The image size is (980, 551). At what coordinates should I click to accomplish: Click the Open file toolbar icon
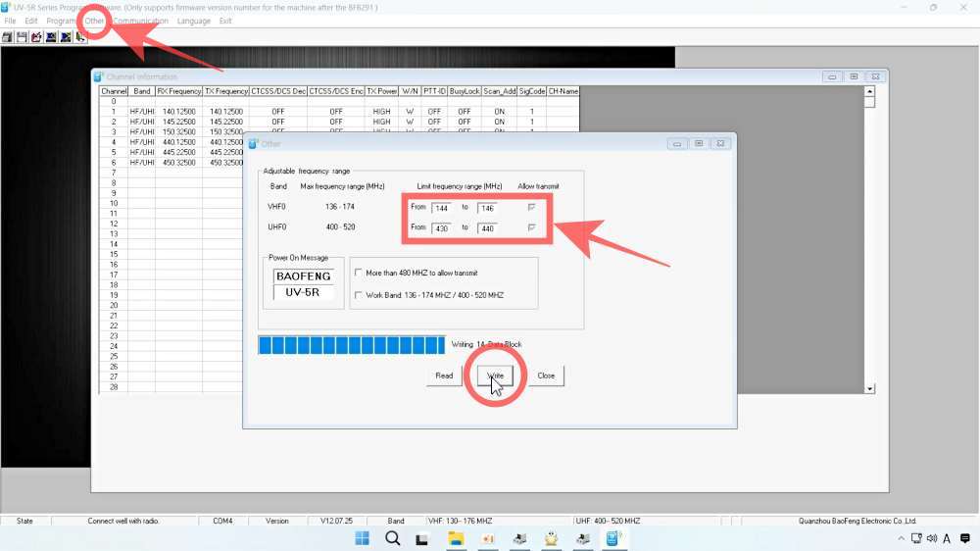click(x=7, y=37)
